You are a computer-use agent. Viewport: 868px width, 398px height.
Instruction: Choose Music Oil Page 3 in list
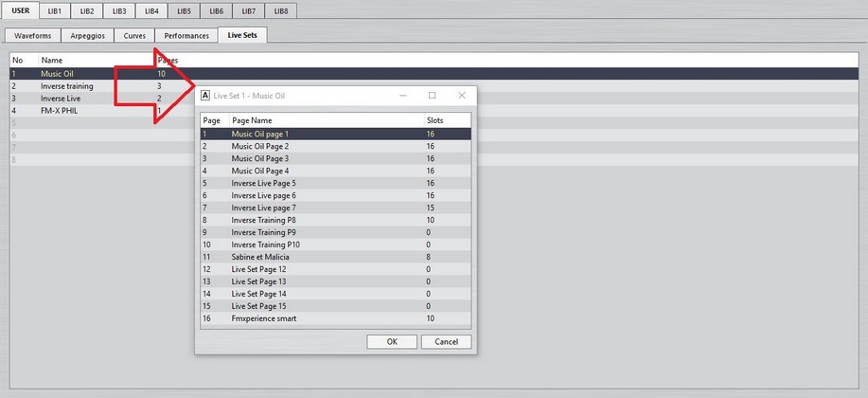260,158
